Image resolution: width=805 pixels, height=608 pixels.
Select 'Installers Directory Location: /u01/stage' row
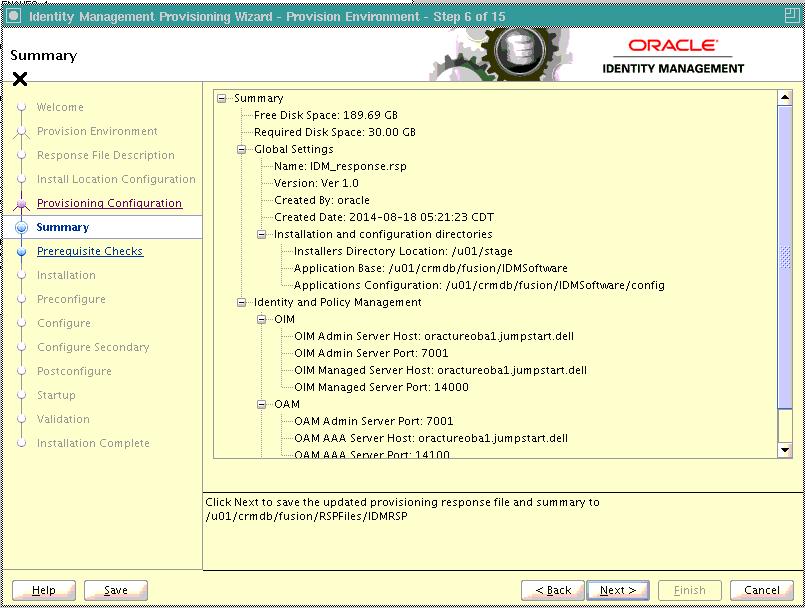pos(403,251)
